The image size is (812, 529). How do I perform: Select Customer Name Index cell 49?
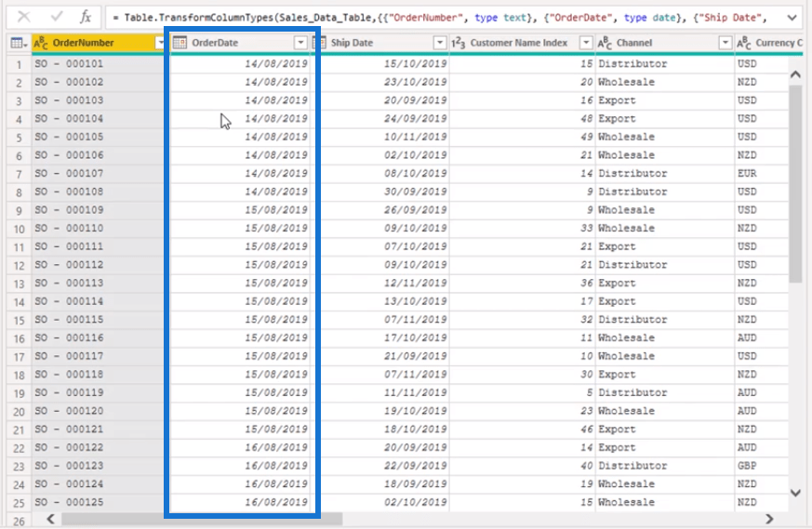click(x=522, y=137)
